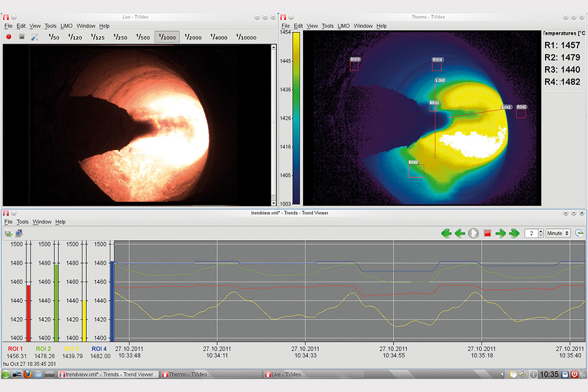This screenshot has height=392, width=588.
Task: Open the wrench settings tool in Live toolbar
Action: (34, 37)
